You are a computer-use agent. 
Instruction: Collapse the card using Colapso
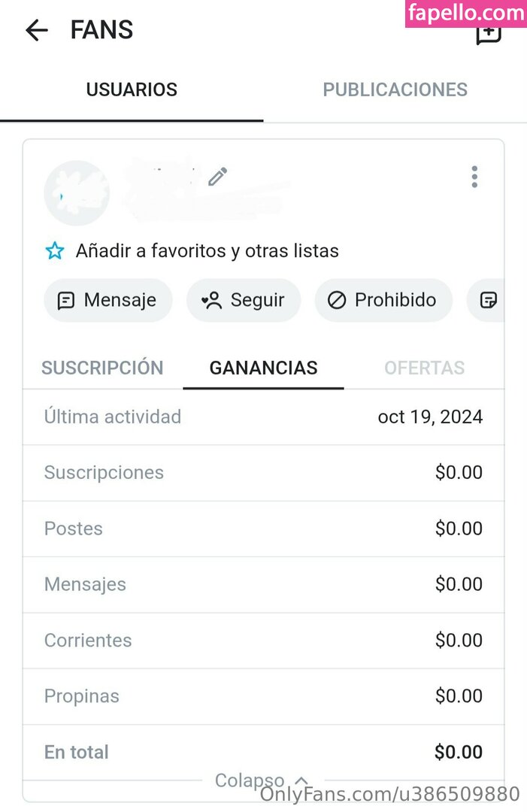click(250, 780)
